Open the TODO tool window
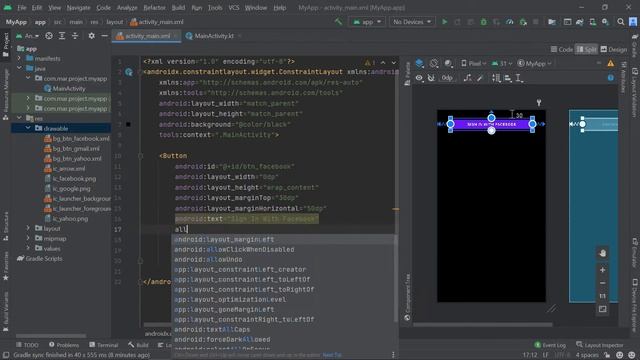Viewport: 640px width, 360px height. pyautogui.click(x=27, y=345)
